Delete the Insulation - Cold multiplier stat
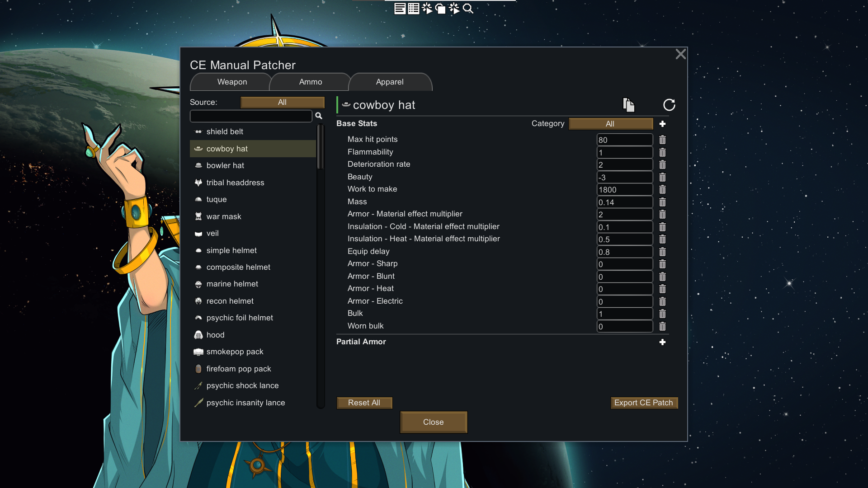This screenshot has width=868, height=488. (x=662, y=227)
